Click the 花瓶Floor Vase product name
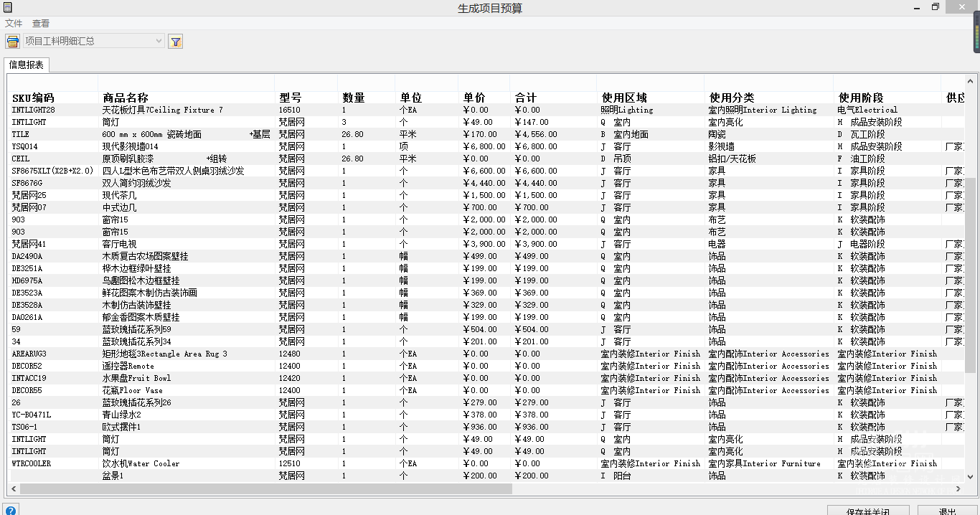 pyautogui.click(x=133, y=390)
